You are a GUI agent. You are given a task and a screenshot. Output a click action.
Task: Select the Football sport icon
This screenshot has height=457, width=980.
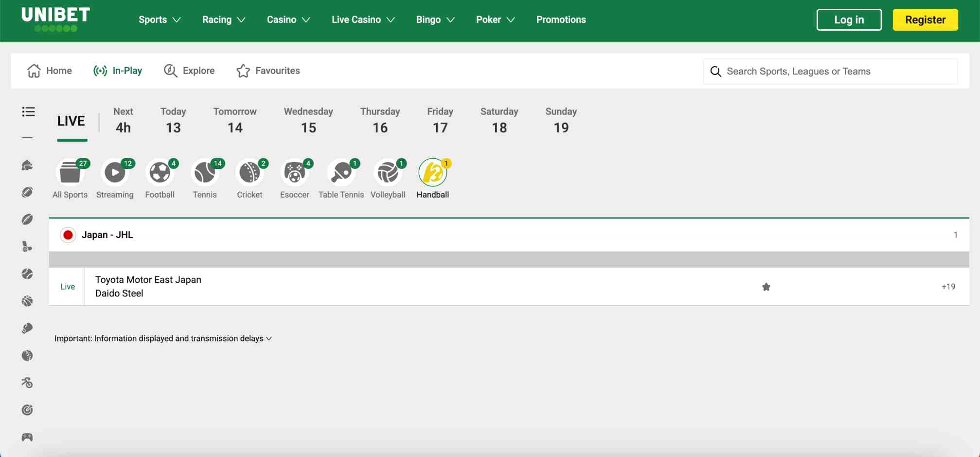(160, 172)
